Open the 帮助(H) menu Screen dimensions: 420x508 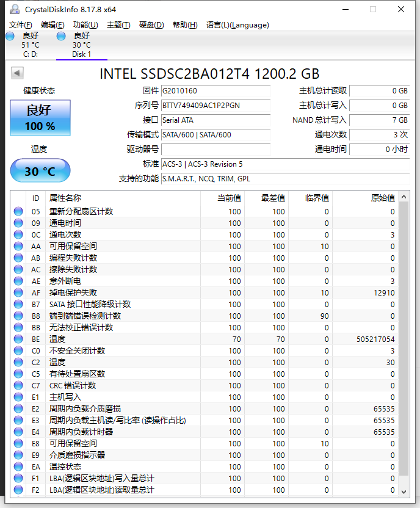(185, 25)
